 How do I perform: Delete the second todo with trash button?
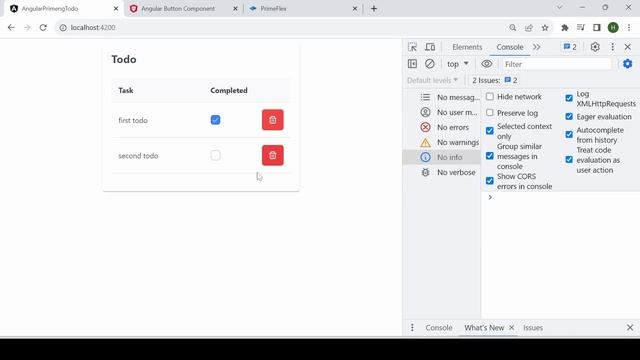point(273,156)
